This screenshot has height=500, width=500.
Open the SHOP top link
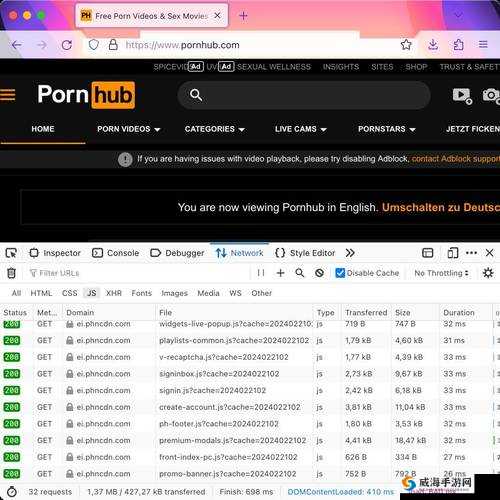click(416, 67)
